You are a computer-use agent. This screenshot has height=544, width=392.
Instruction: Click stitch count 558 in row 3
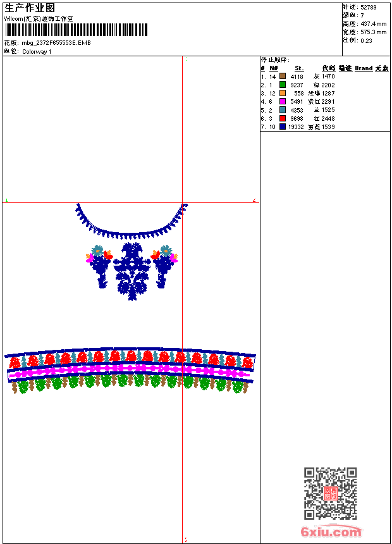[x=298, y=94]
